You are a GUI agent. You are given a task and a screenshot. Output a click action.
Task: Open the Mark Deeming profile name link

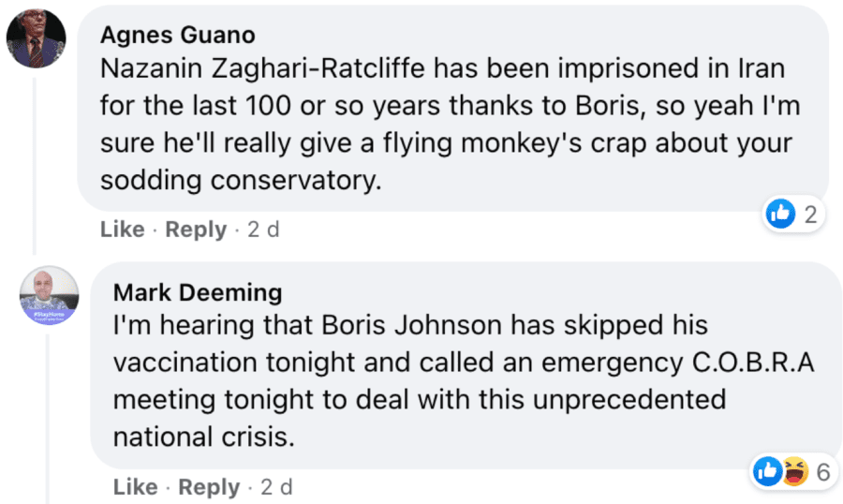[197, 292]
